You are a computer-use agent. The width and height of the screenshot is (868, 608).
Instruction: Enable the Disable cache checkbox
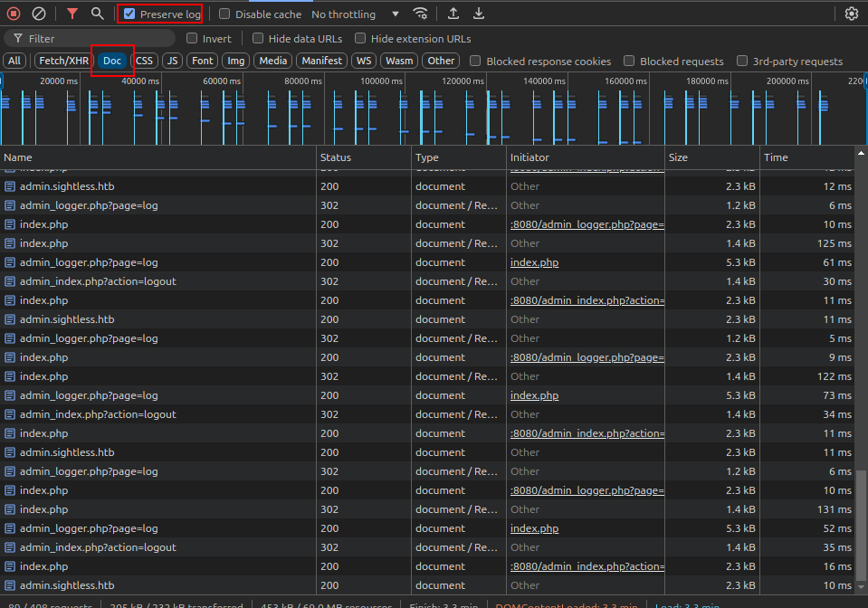(225, 14)
